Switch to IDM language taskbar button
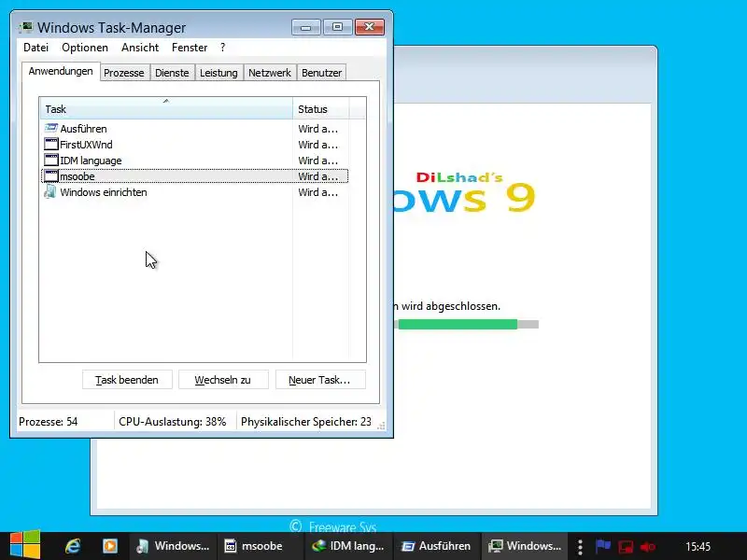 pos(348,546)
